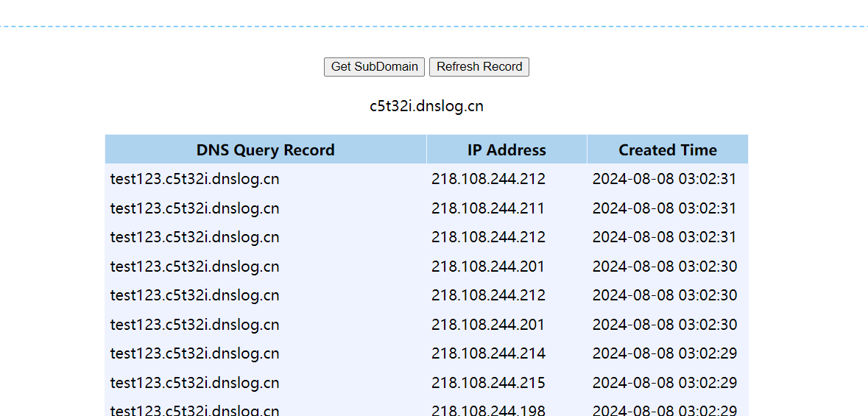
Task: Click the test123 record in the 218.108.244.215 row
Action: 195,383
